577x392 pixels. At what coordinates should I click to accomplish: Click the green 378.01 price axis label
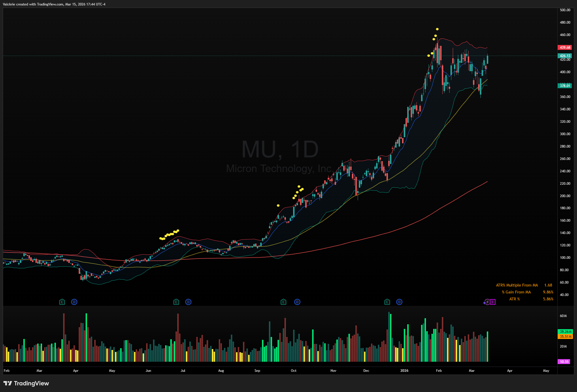click(565, 86)
